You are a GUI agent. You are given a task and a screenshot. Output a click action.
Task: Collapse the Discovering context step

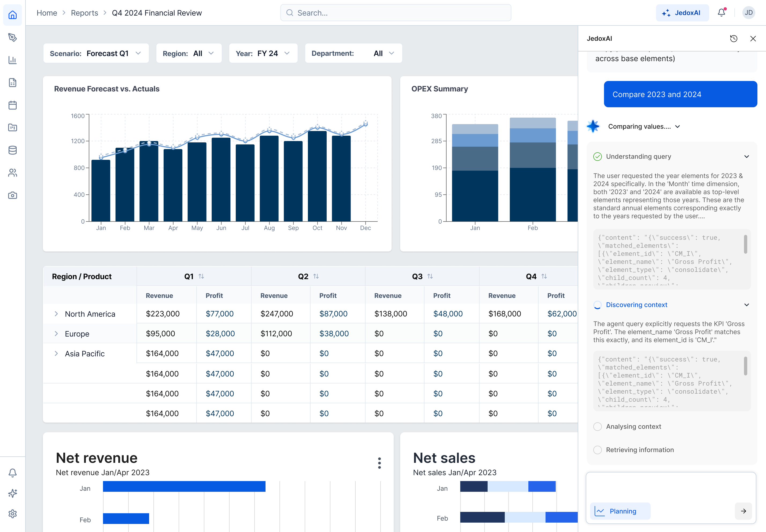[x=747, y=305]
